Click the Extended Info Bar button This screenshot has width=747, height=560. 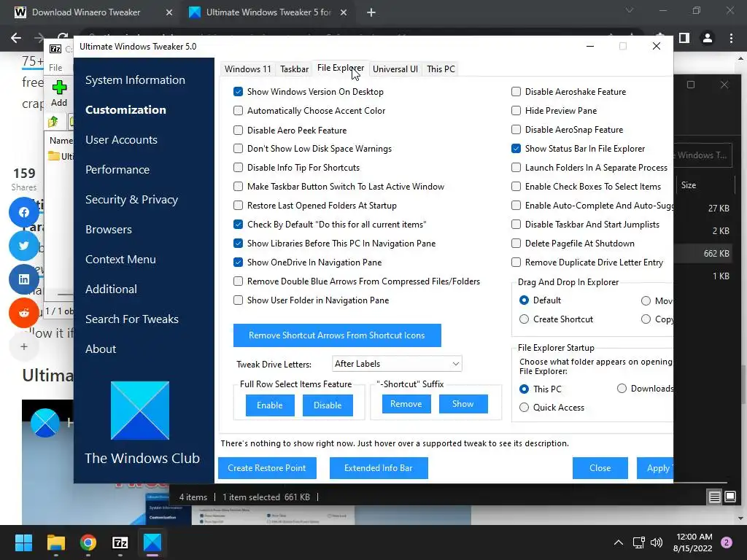click(379, 468)
